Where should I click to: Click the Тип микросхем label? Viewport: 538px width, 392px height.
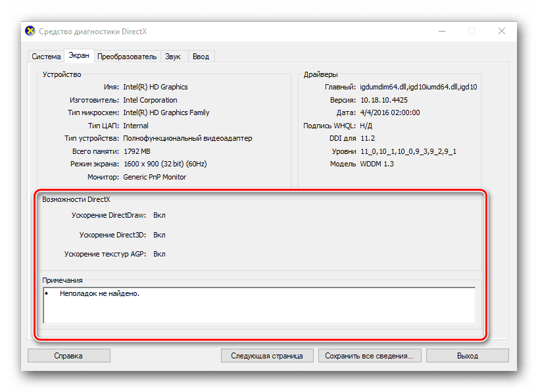[x=93, y=113]
